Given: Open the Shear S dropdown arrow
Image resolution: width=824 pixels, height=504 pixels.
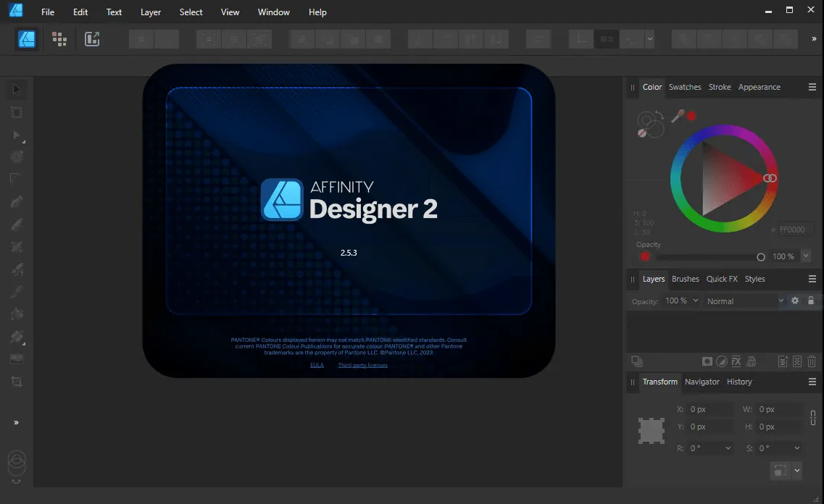Looking at the screenshot, I should (x=796, y=448).
